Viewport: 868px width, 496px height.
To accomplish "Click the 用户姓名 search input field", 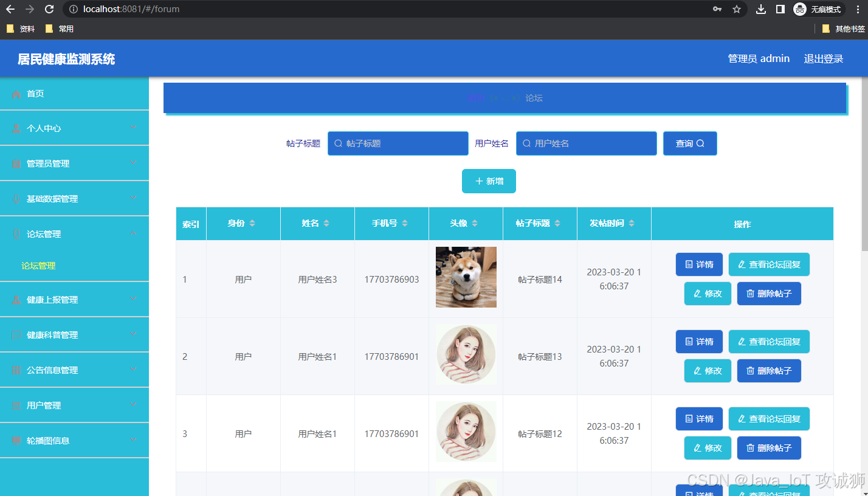I will tap(587, 143).
